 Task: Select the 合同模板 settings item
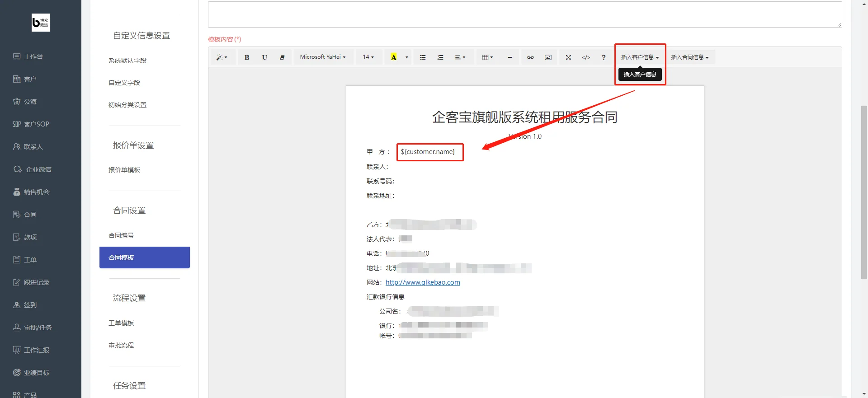(x=145, y=258)
